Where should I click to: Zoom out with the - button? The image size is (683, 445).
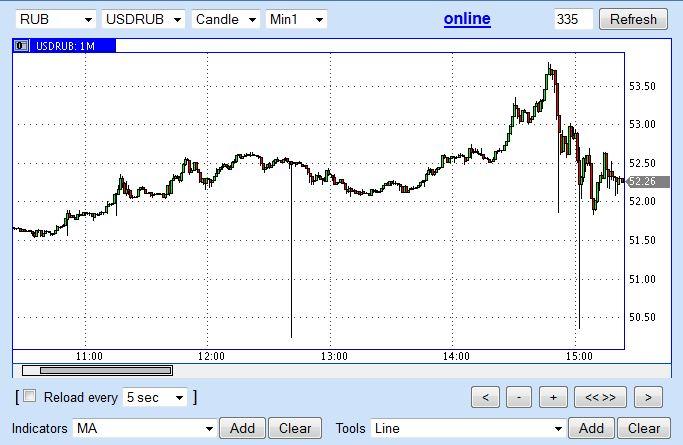(519, 397)
